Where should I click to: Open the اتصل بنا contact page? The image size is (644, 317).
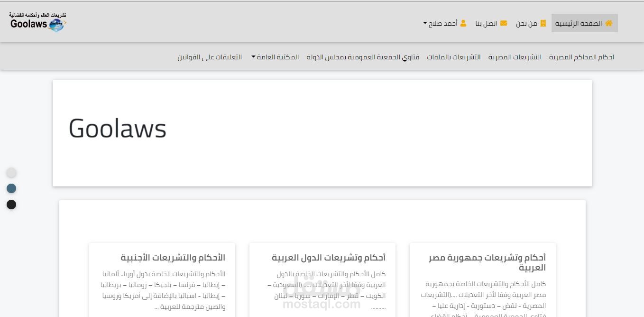491,23
